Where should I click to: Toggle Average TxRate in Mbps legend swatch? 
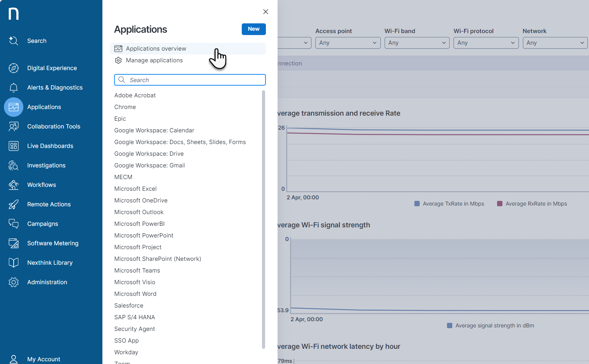coord(417,204)
